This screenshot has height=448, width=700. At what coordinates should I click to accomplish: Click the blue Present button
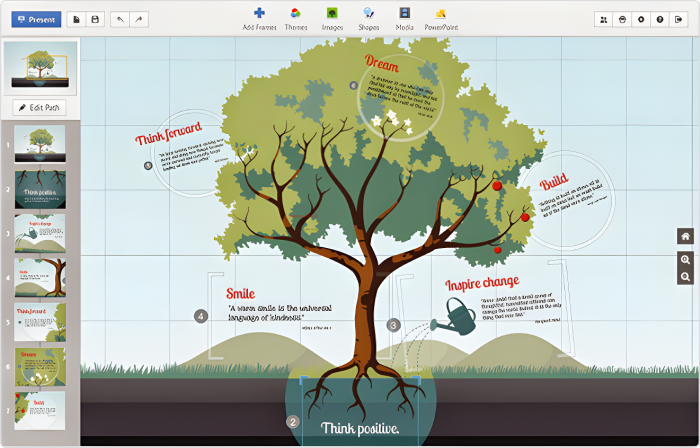click(x=36, y=20)
